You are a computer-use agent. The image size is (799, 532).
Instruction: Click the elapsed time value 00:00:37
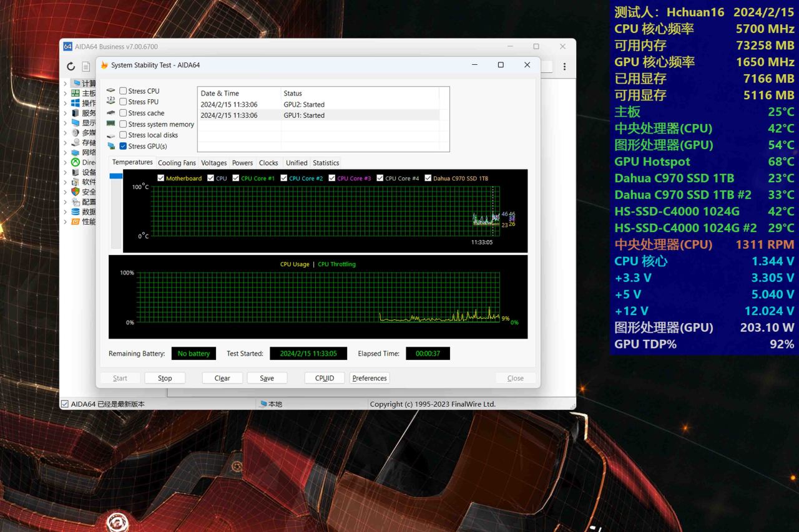tap(428, 354)
